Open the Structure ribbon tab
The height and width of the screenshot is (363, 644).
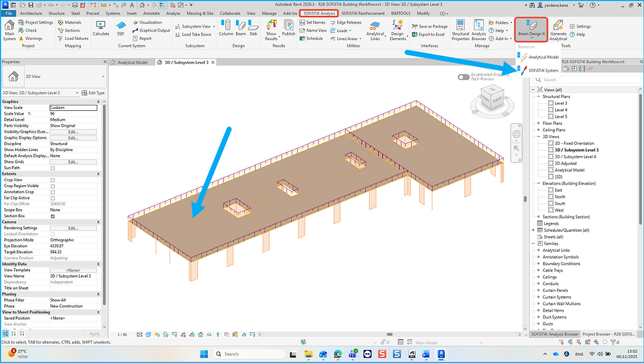57,13
